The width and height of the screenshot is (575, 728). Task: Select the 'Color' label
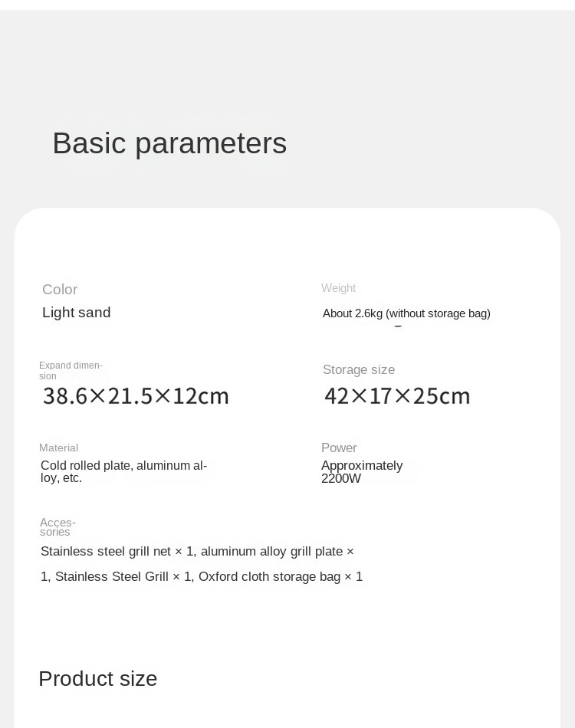(60, 289)
